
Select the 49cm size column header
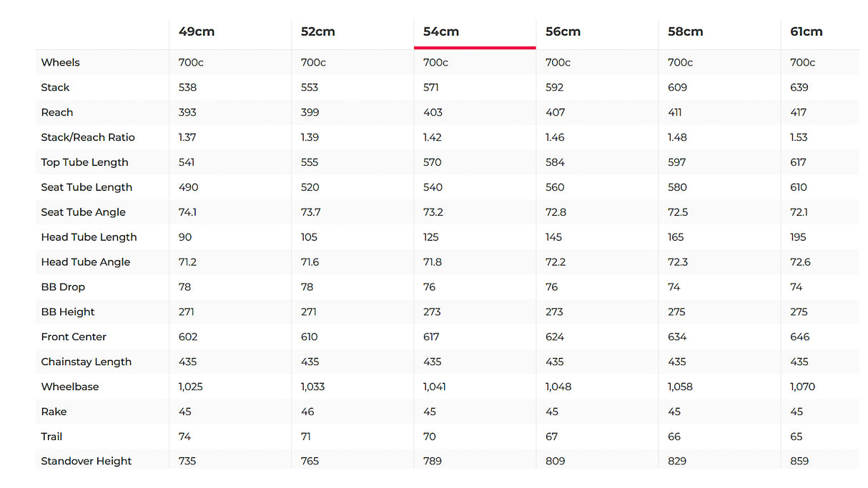(x=197, y=31)
